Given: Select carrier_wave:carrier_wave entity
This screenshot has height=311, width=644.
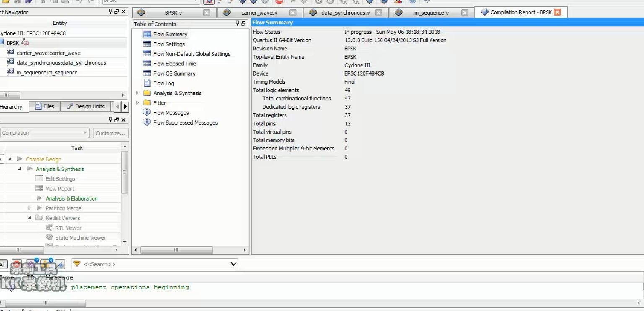Looking at the screenshot, I should click(49, 53).
